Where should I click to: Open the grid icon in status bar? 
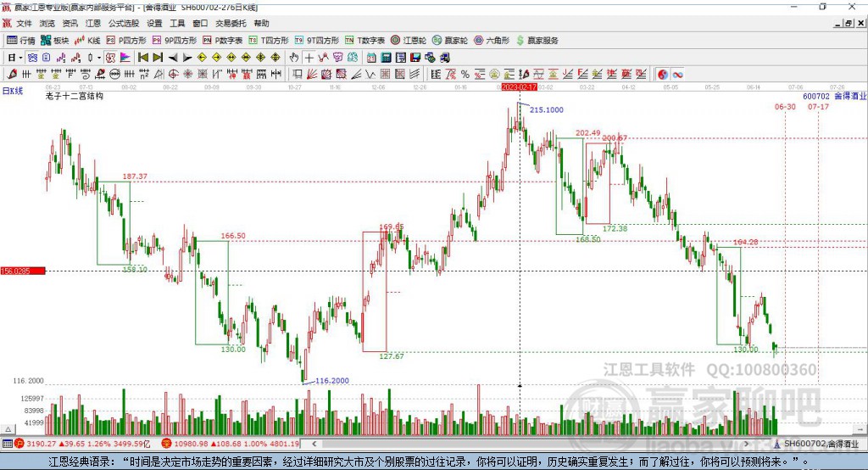coord(7,444)
